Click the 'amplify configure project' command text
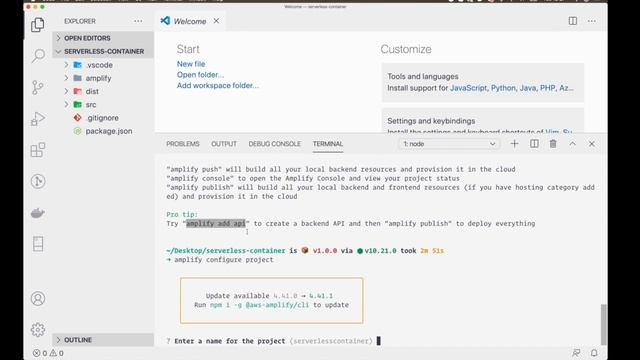The image size is (640, 360). (x=224, y=260)
